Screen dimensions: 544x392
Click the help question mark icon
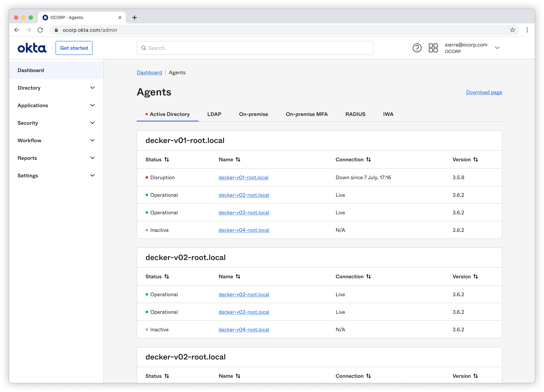coord(417,48)
